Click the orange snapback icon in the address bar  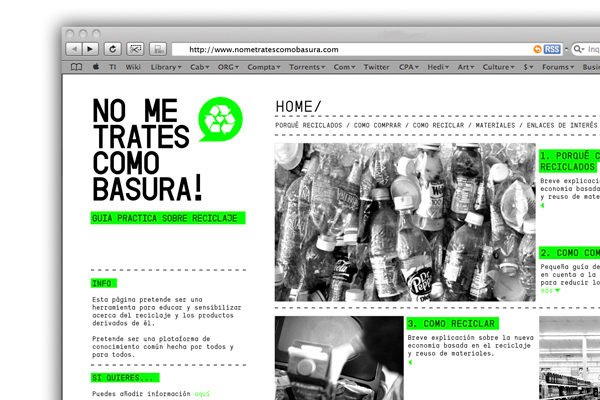538,49
